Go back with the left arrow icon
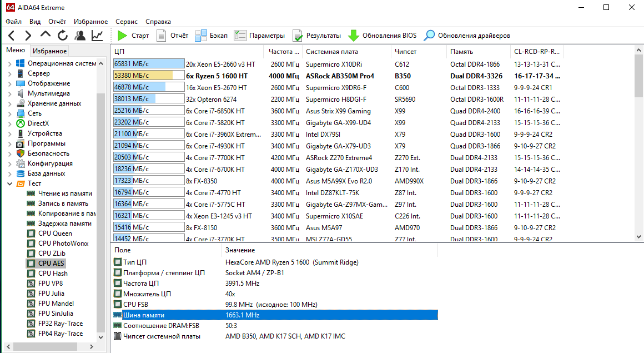Screen dimensions: 644x353 point(12,36)
